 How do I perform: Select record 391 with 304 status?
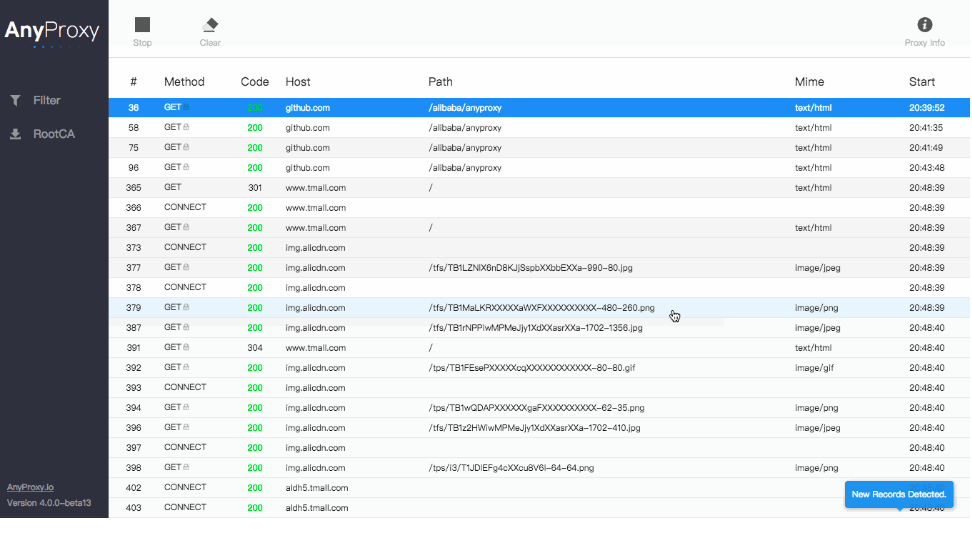(x=539, y=348)
